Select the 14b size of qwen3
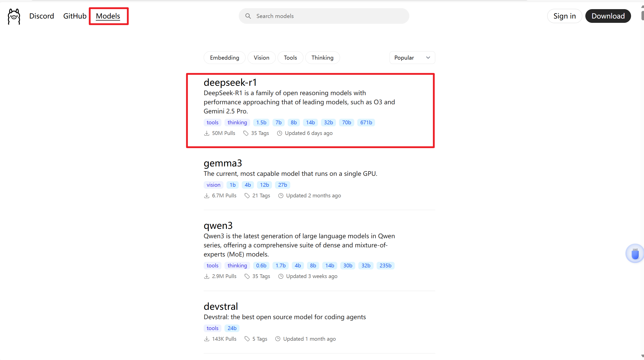The height and width of the screenshot is (360, 644). click(330, 266)
